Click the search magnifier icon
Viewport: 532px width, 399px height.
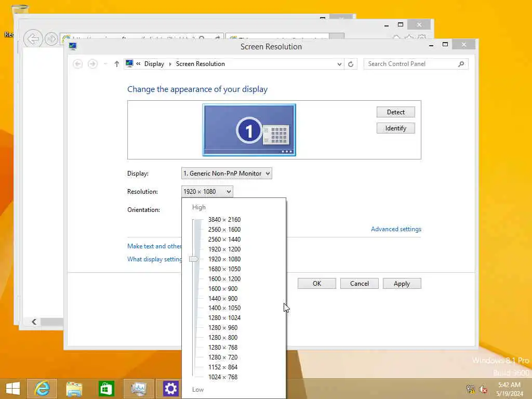461,64
